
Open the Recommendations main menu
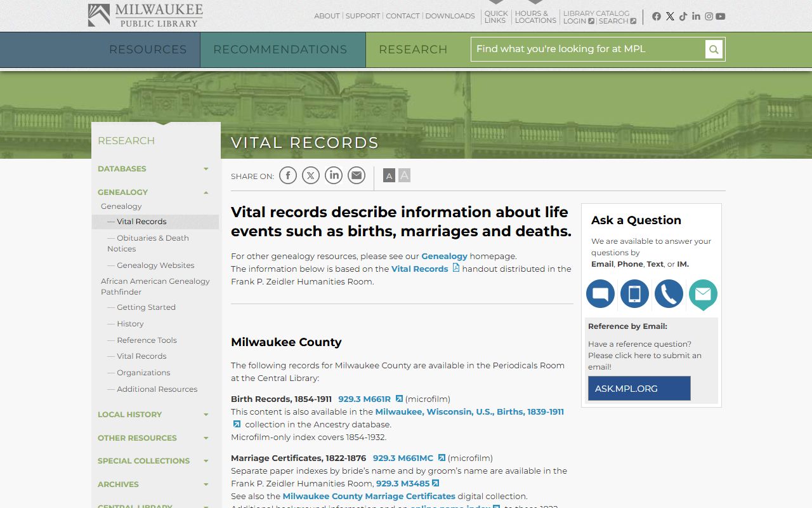(280, 50)
